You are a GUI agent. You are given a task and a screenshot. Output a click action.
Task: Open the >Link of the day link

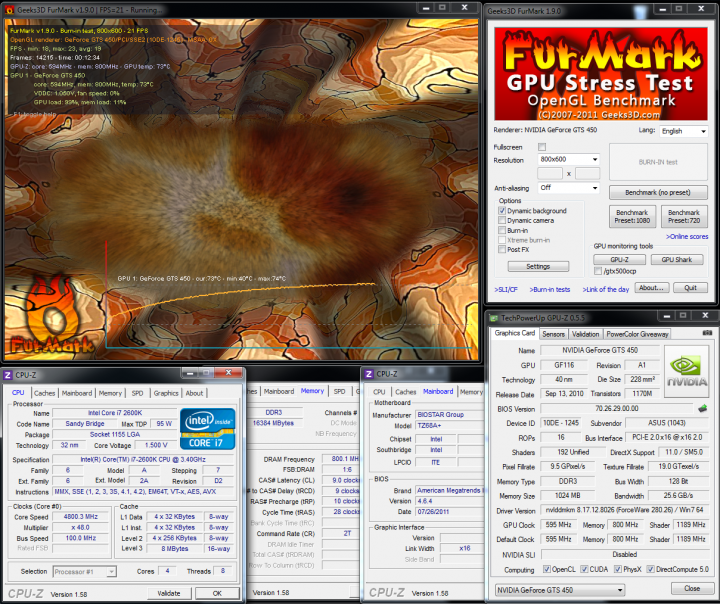pyautogui.click(x=606, y=289)
